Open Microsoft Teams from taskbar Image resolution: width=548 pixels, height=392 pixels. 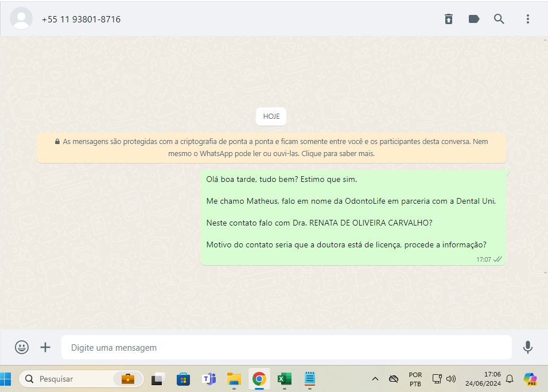click(x=209, y=379)
